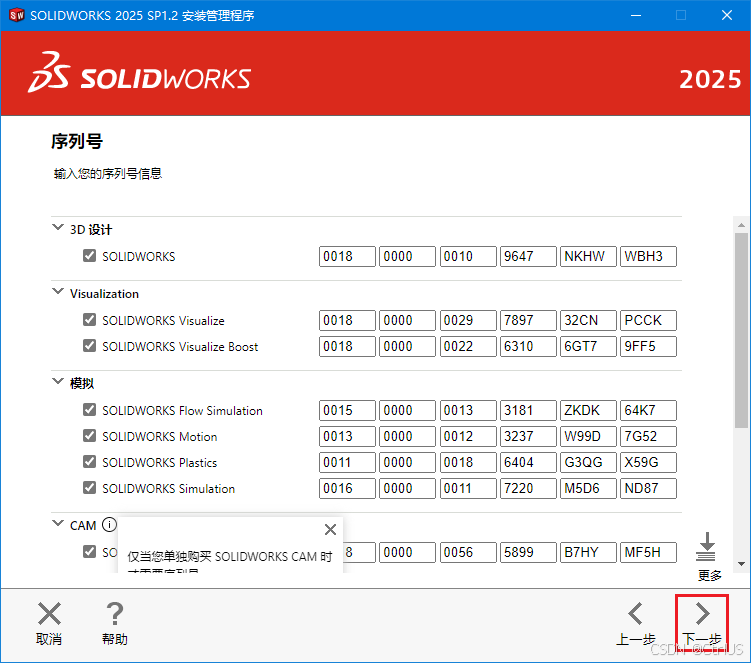751x663 pixels.
Task: Close the SOLIDWORKS CAM tooltip popup
Action: pyautogui.click(x=330, y=529)
